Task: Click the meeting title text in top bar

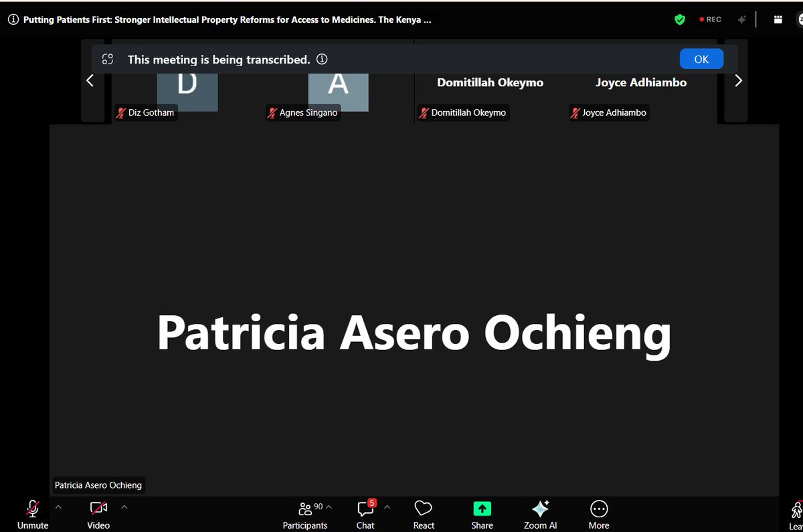Action: tap(228, 19)
